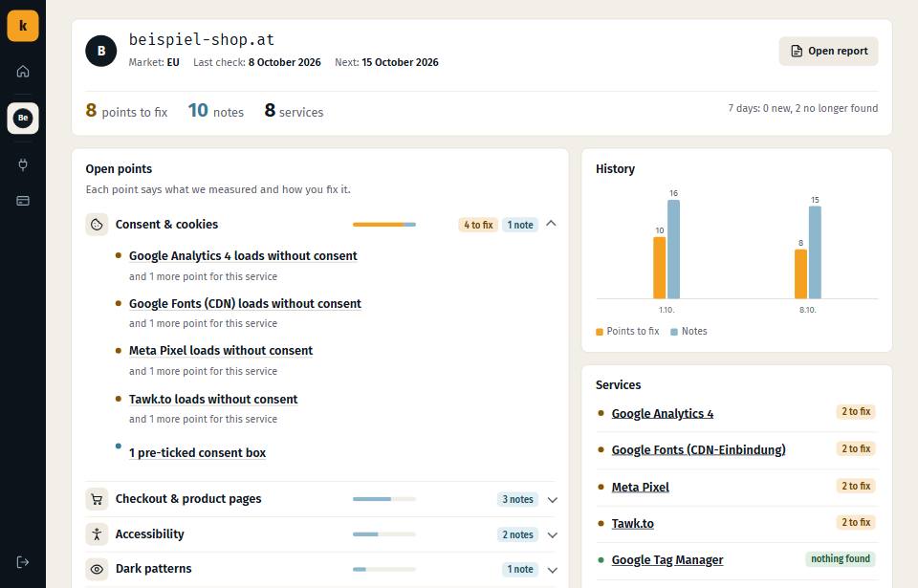Expand Checkout & product pages chevron

pos(552,500)
